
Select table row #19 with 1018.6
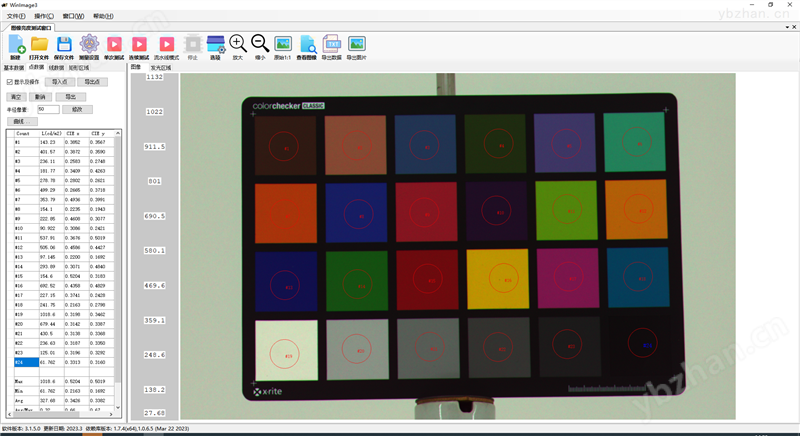(x=64, y=315)
